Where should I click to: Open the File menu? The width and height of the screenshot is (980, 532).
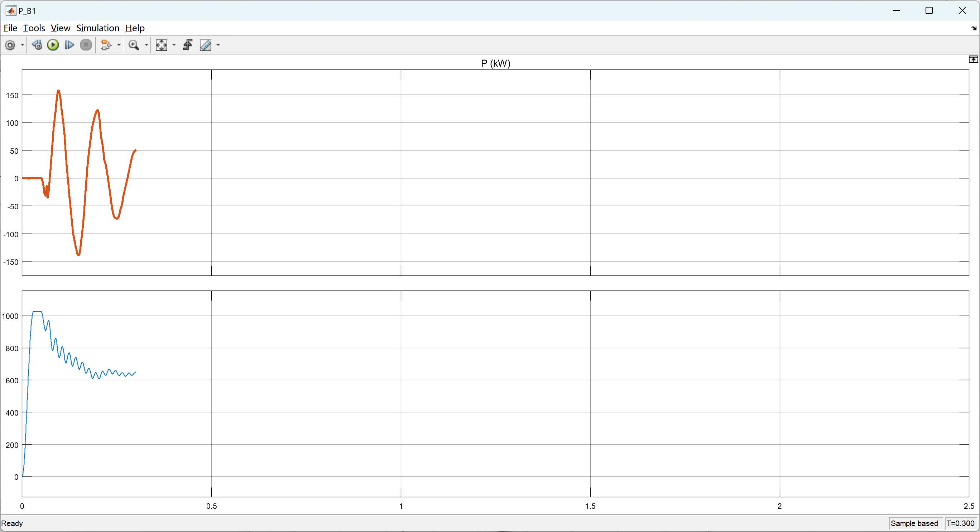pyautogui.click(x=10, y=28)
